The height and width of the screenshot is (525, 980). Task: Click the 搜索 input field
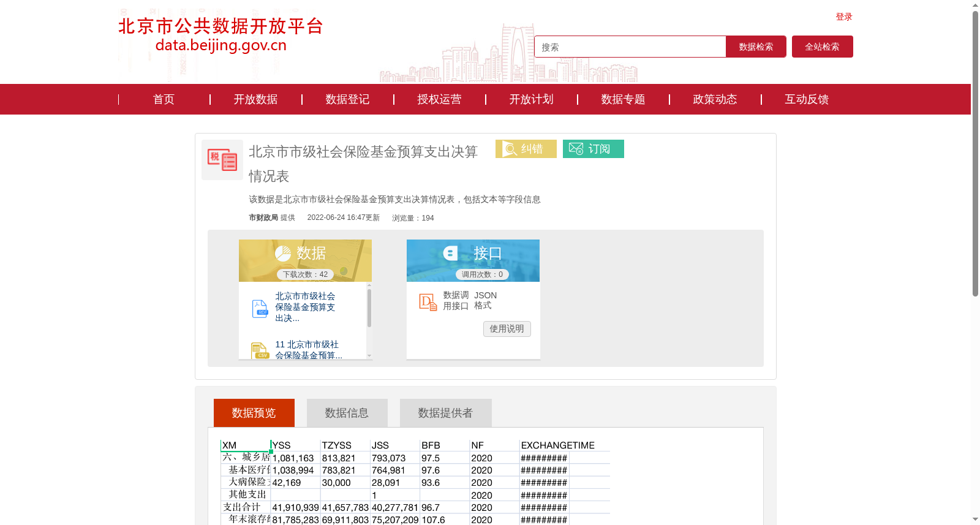pyautogui.click(x=630, y=47)
